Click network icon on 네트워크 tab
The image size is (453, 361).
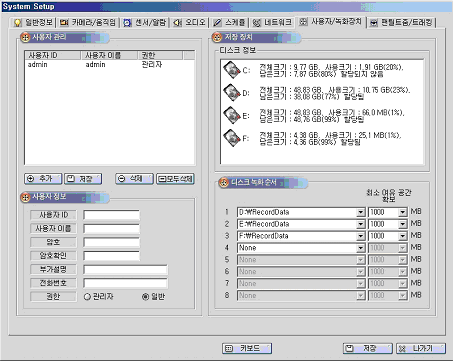257,23
